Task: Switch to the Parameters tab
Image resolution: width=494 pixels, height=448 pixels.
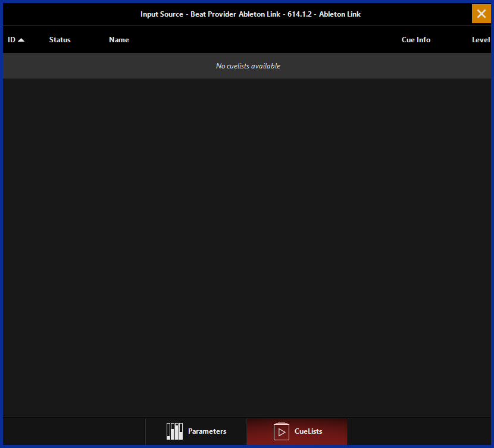Action: [x=196, y=431]
